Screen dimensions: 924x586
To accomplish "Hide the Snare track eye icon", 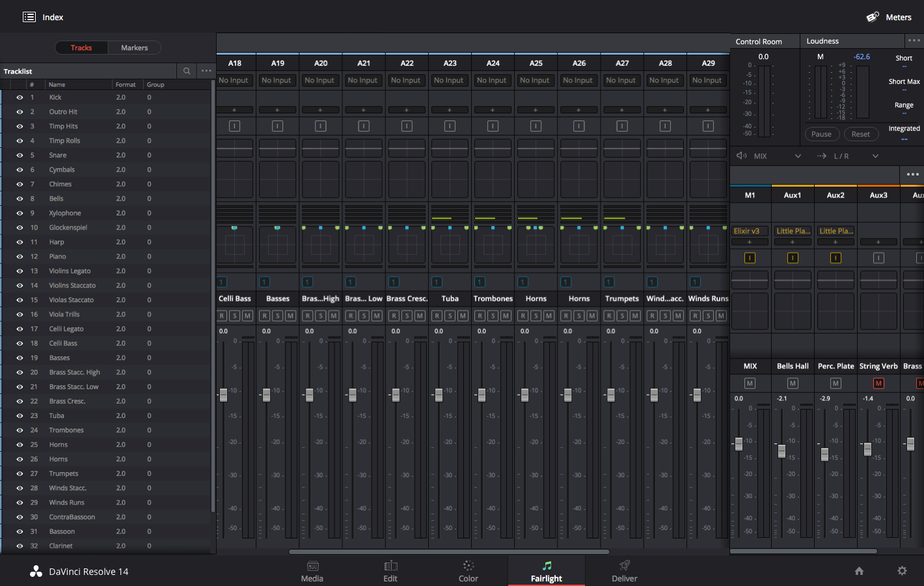I will click(x=20, y=155).
